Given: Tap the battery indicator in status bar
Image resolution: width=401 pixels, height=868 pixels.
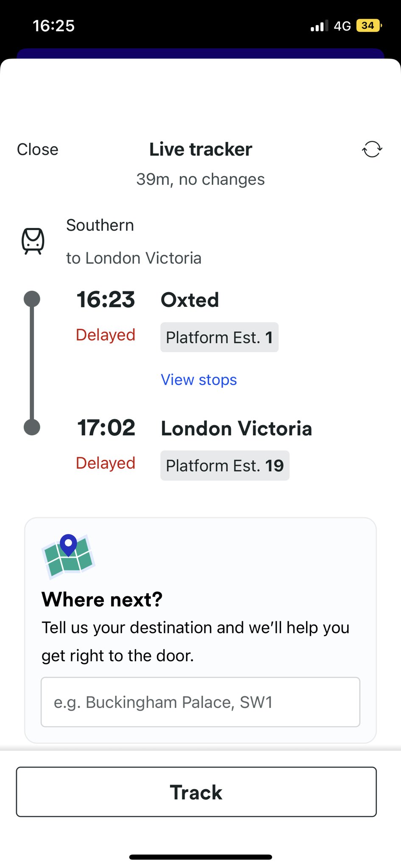Looking at the screenshot, I should (x=369, y=26).
